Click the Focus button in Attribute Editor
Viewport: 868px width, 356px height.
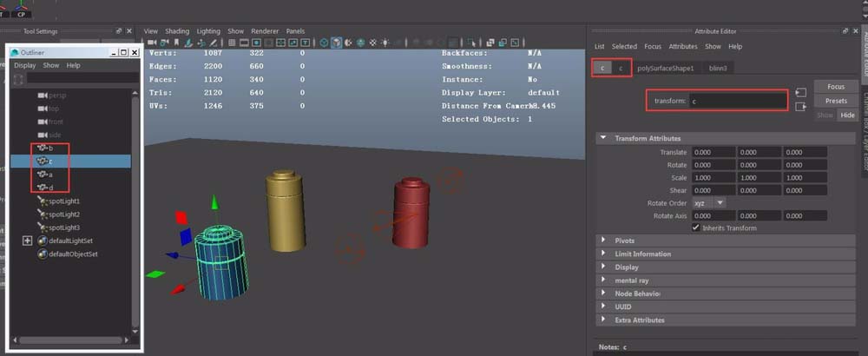point(835,87)
